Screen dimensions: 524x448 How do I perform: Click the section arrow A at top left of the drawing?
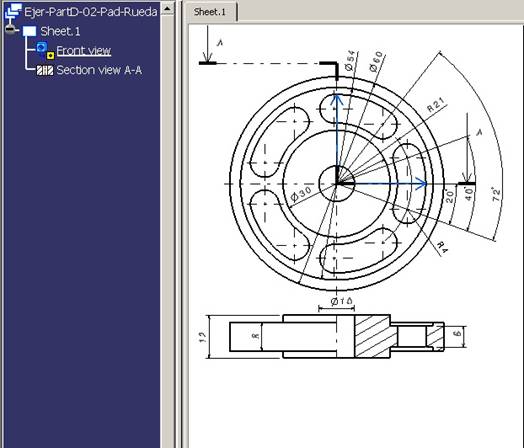[208, 44]
